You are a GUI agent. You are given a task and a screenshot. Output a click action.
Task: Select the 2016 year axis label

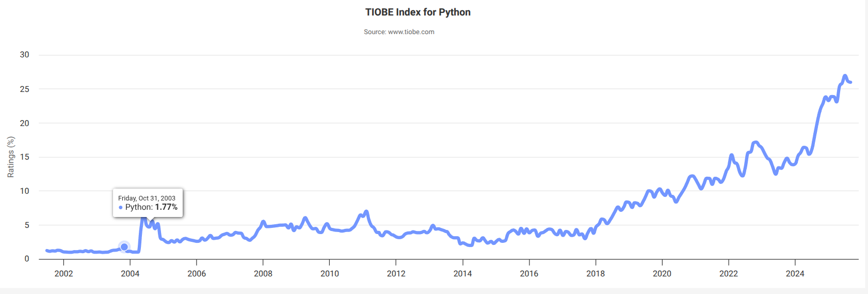529,274
